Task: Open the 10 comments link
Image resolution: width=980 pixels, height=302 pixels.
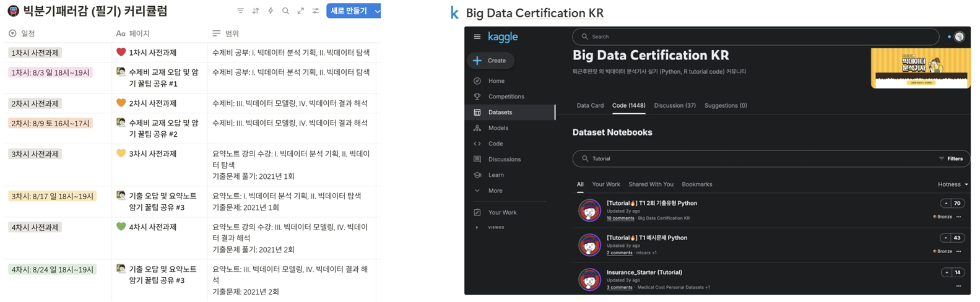Action: (x=620, y=218)
